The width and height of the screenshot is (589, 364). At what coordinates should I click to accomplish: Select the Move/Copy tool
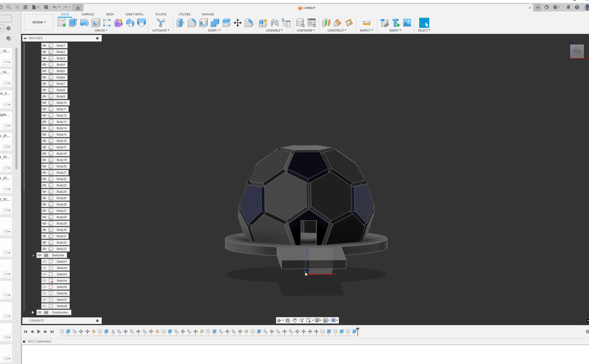(x=238, y=23)
